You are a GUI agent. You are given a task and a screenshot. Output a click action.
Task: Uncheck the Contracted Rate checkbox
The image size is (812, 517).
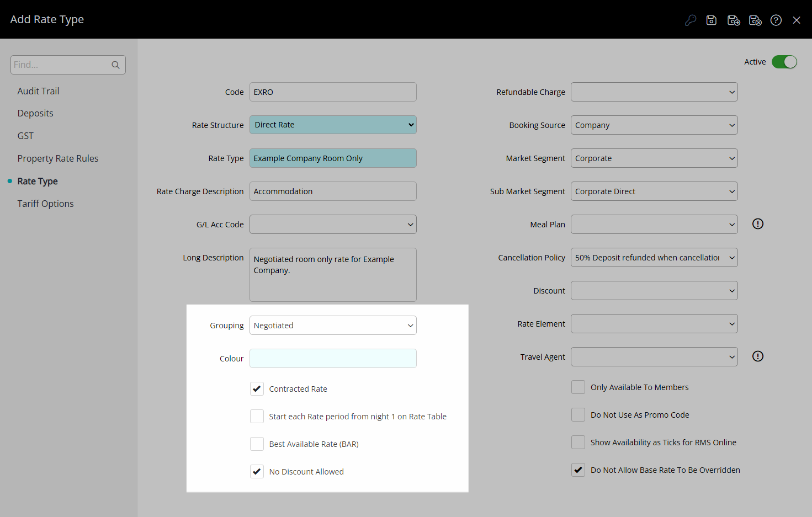click(x=257, y=389)
